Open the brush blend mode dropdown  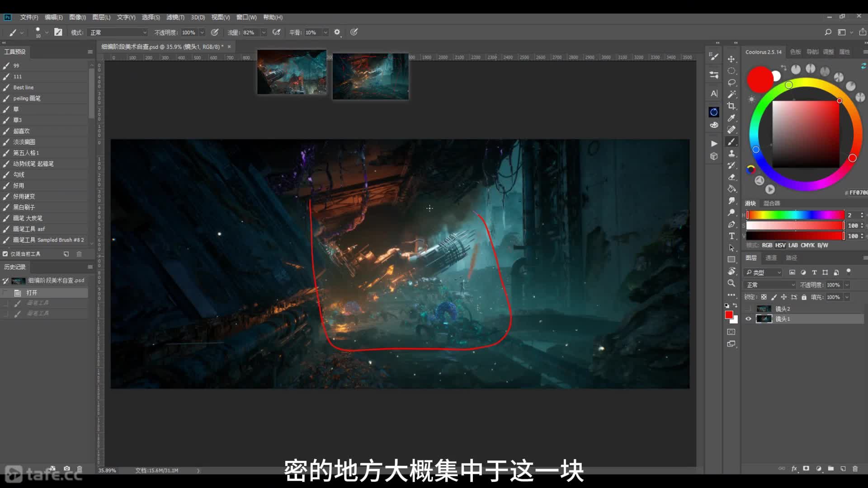point(118,33)
